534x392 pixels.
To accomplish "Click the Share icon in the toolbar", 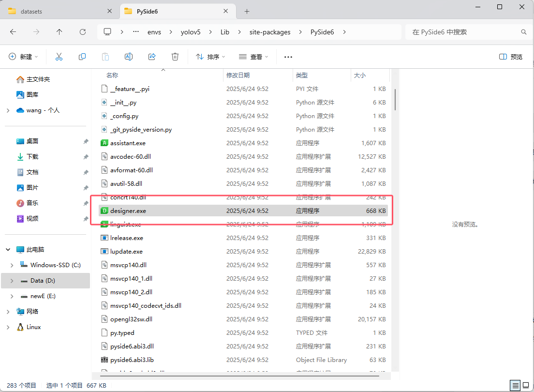I will click(151, 57).
